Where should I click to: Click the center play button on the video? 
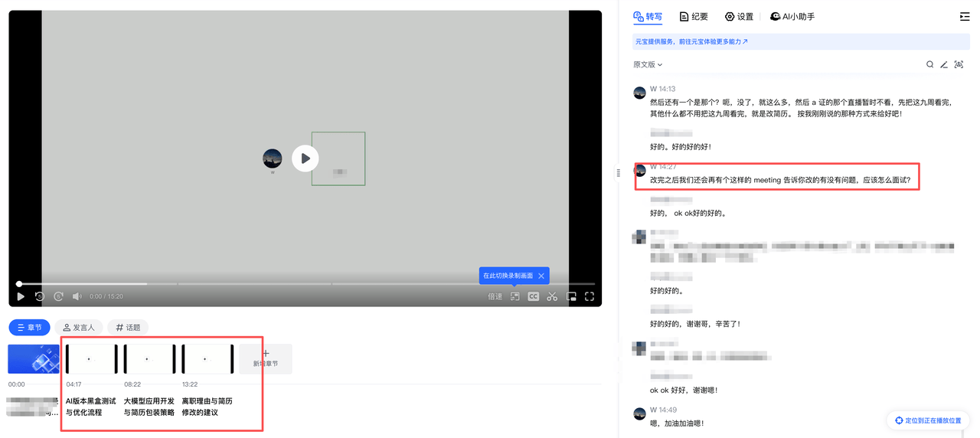[305, 159]
